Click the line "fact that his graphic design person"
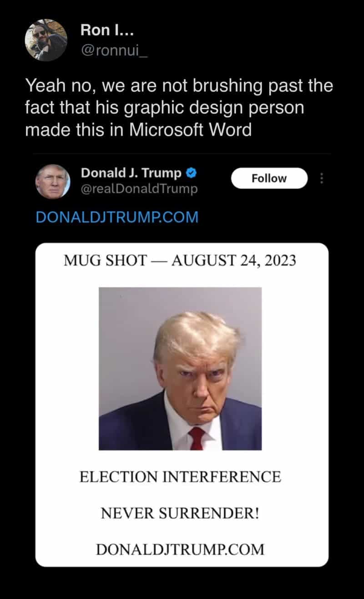Image resolution: width=364 pixels, height=599 pixels. (164, 108)
